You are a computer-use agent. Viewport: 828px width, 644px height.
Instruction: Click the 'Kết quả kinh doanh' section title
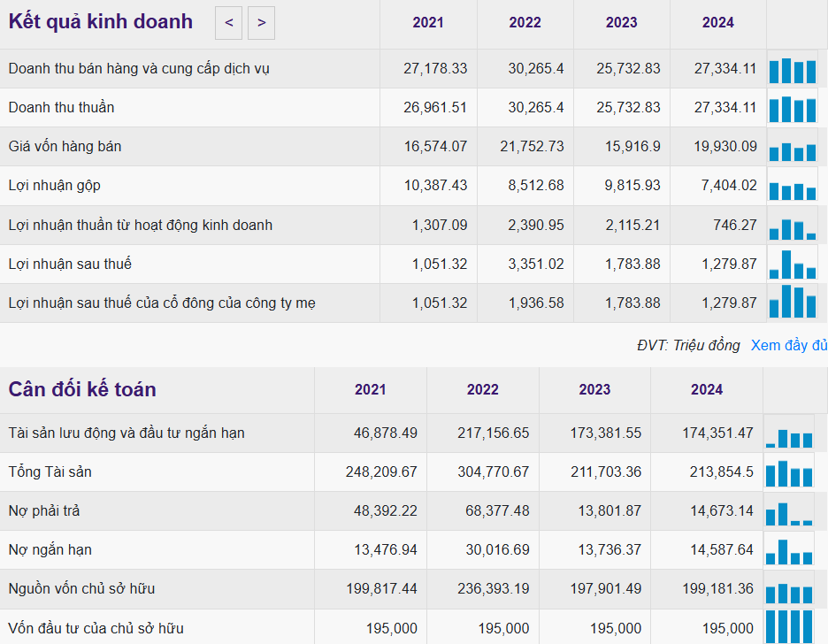tap(100, 21)
